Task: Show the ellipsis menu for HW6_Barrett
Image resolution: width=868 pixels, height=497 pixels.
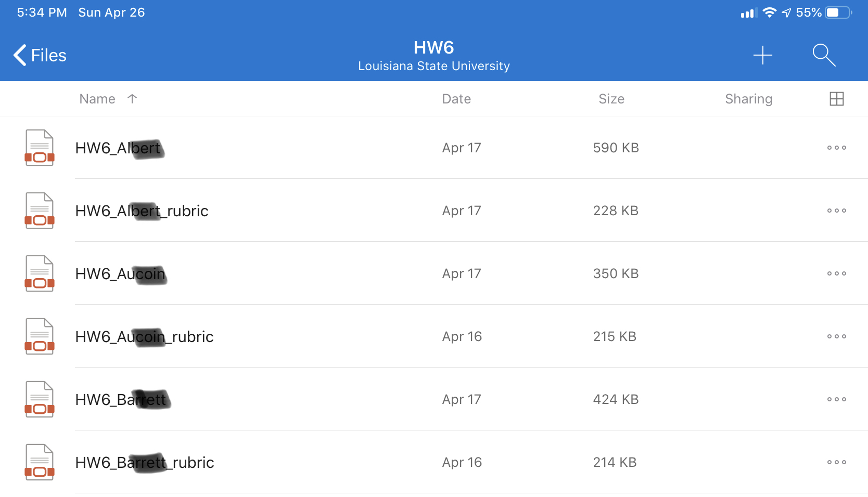Action: 837,399
